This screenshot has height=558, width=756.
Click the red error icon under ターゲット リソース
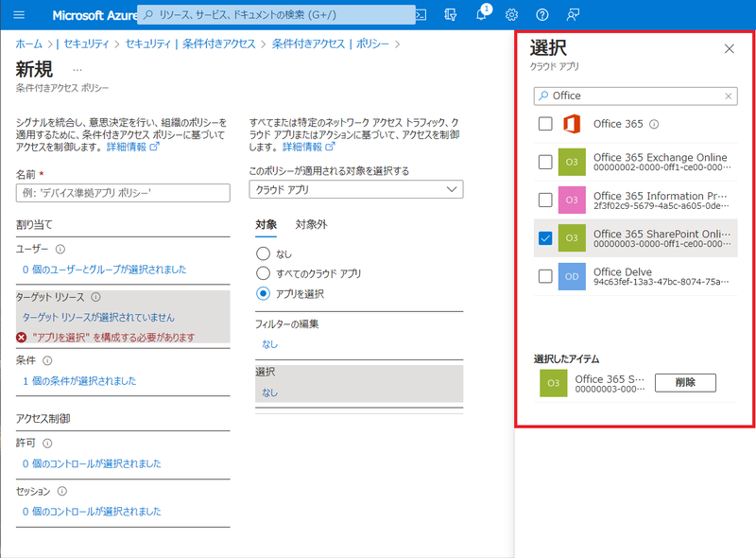point(21,338)
